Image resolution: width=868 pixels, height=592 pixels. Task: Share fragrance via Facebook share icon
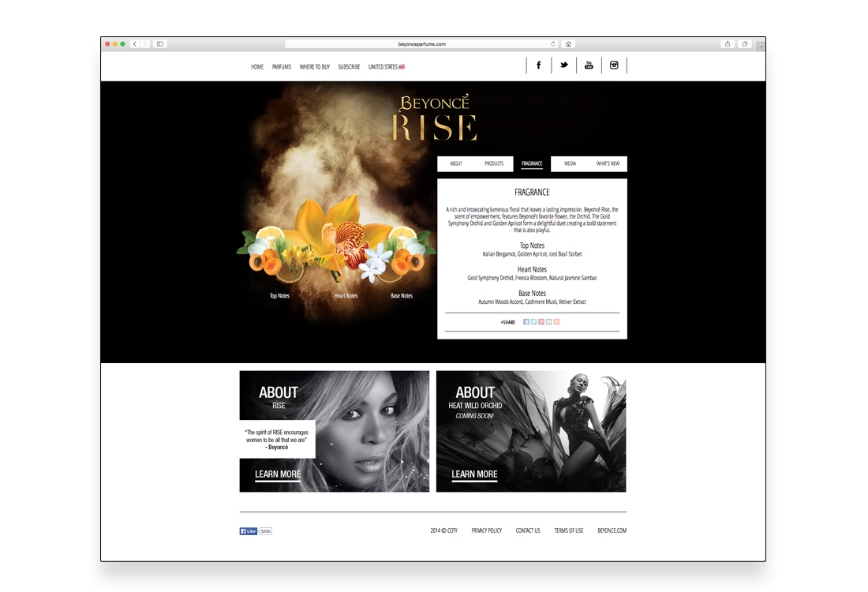(526, 322)
